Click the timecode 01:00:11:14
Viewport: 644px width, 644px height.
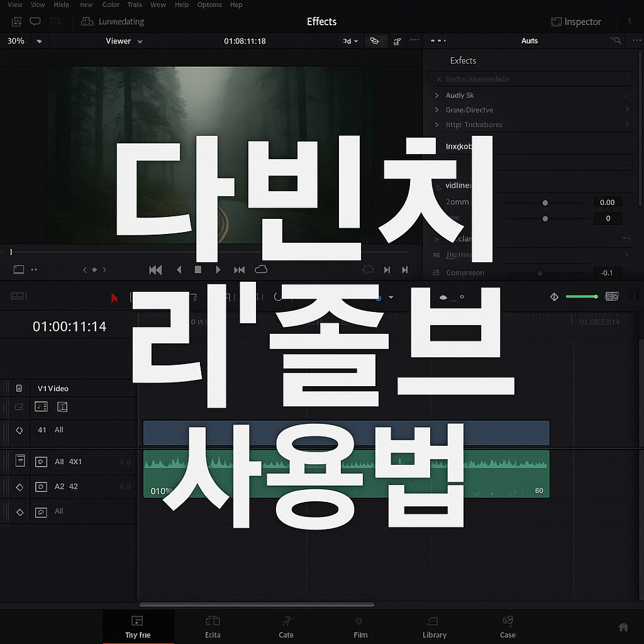[x=69, y=326]
